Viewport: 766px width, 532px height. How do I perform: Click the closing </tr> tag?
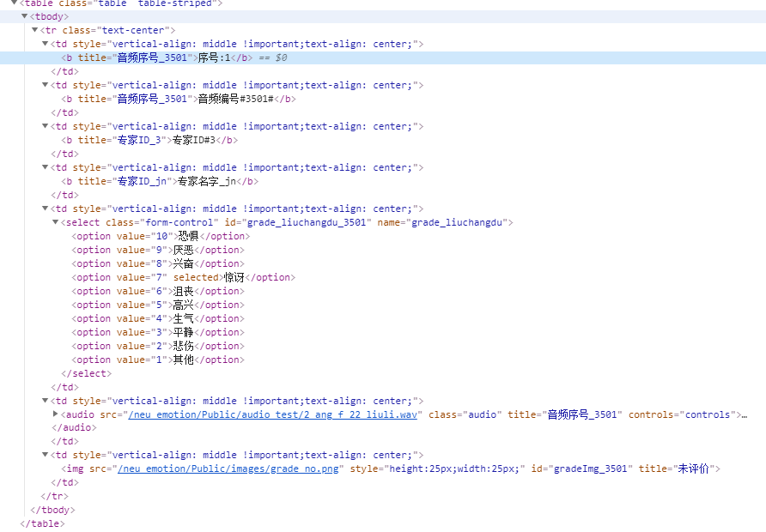coord(54,496)
